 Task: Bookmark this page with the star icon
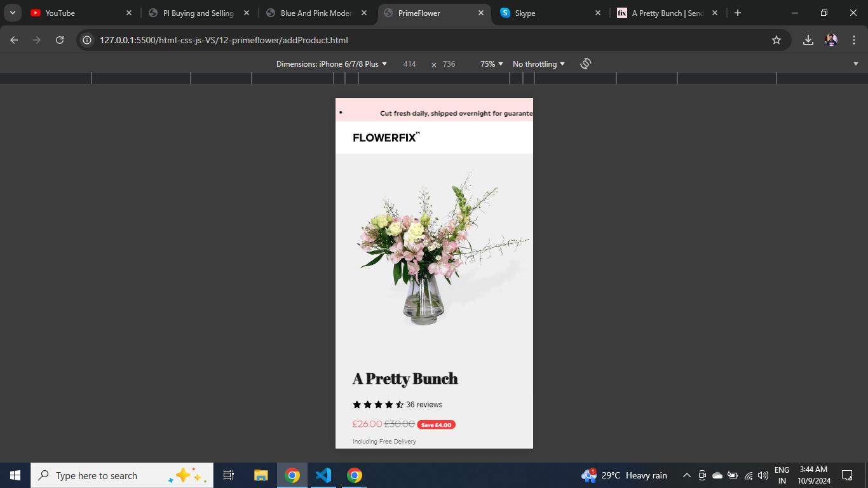pyautogui.click(x=776, y=40)
